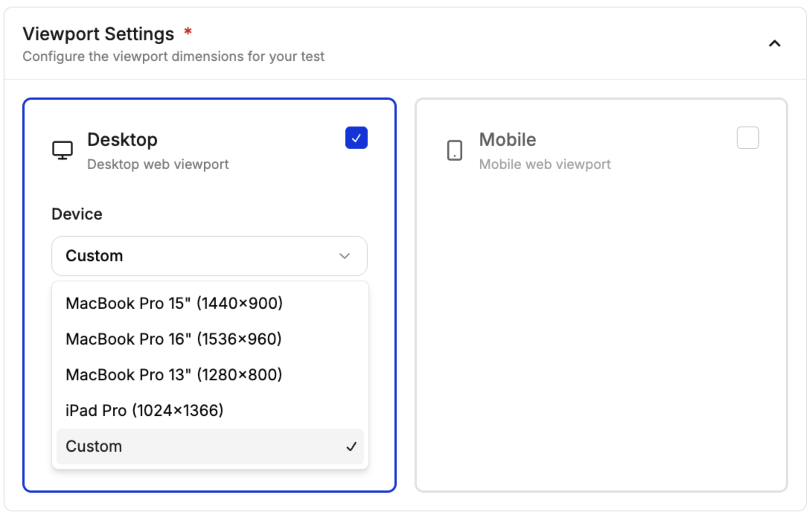The image size is (812, 518).
Task: Open the Device dropdown showing Custom
Action: (x=209, y=256)
